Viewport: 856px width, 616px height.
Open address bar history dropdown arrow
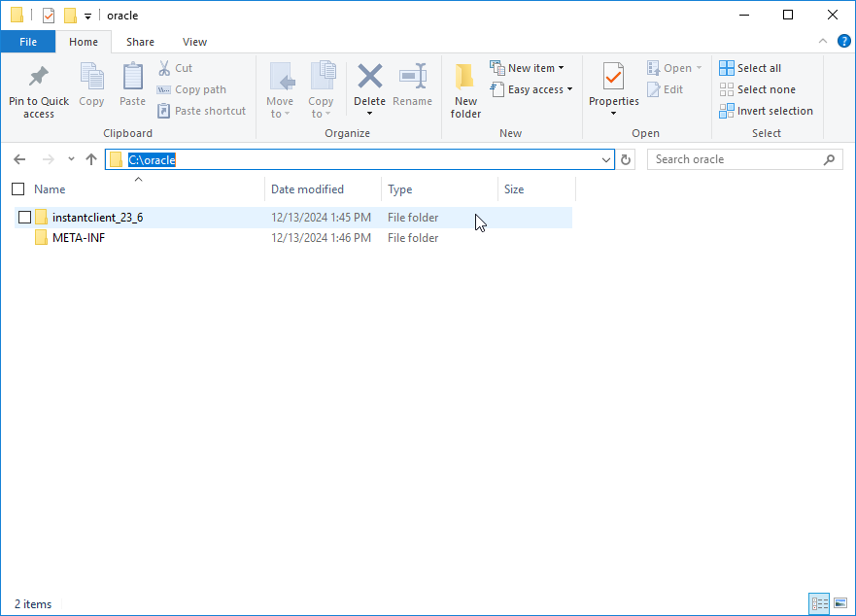tap(606, 159)
